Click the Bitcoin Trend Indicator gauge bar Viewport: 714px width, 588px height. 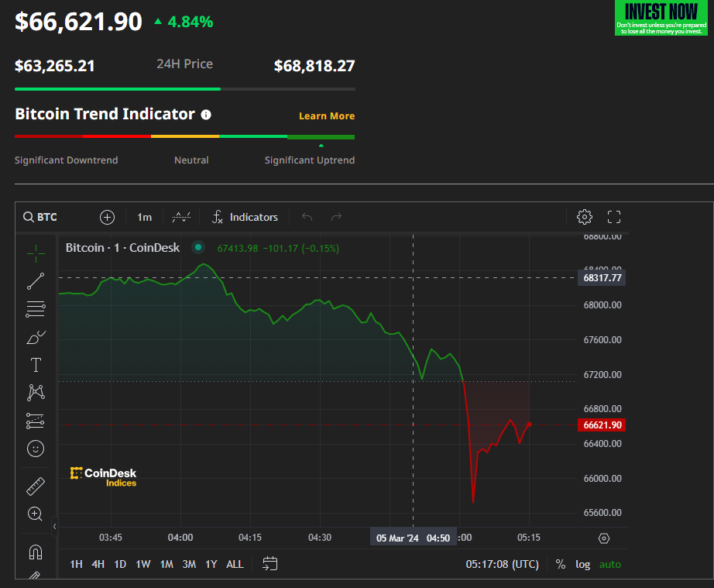tap(184, 136)
